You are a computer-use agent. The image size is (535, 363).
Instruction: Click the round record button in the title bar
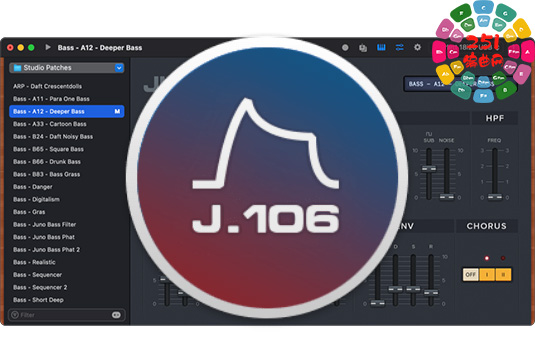coord(345,47)
